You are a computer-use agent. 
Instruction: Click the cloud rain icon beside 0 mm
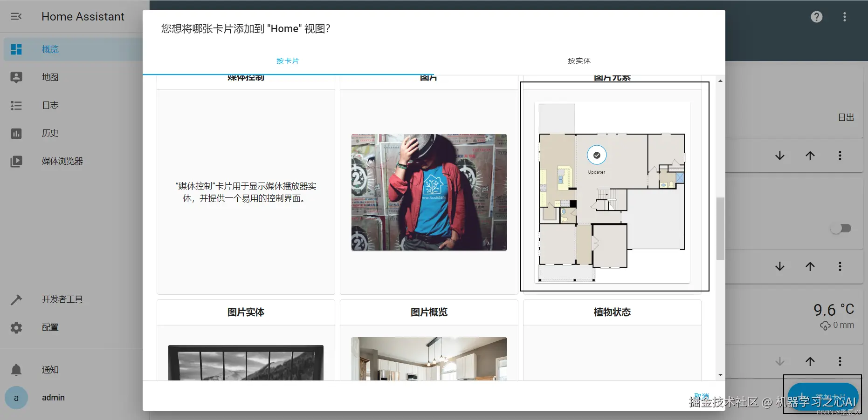[825, 325]
